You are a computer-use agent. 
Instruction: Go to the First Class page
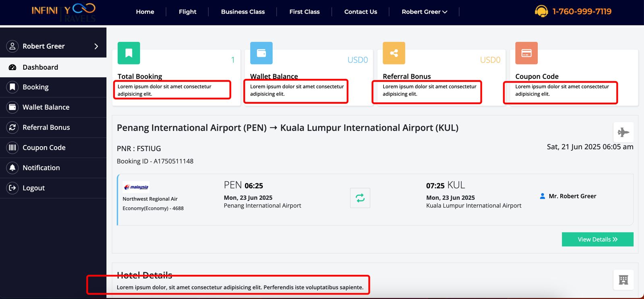(304, 12)
